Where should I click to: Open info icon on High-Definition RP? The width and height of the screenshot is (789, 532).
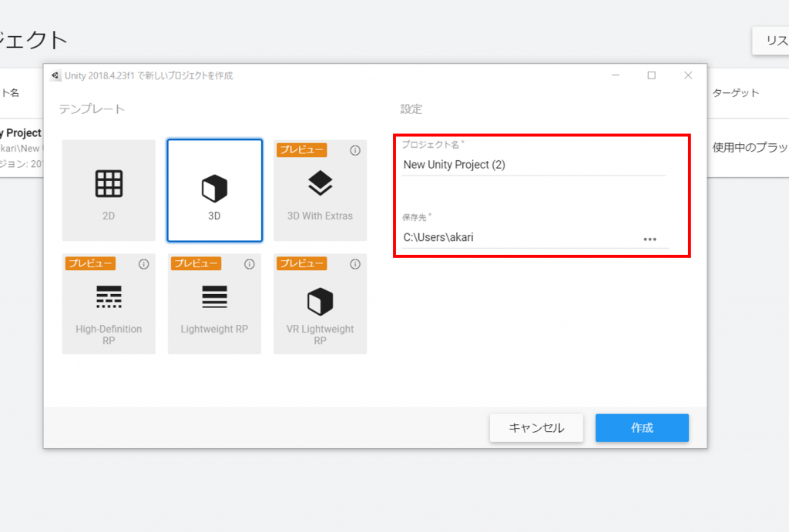[x=144, y=264]
